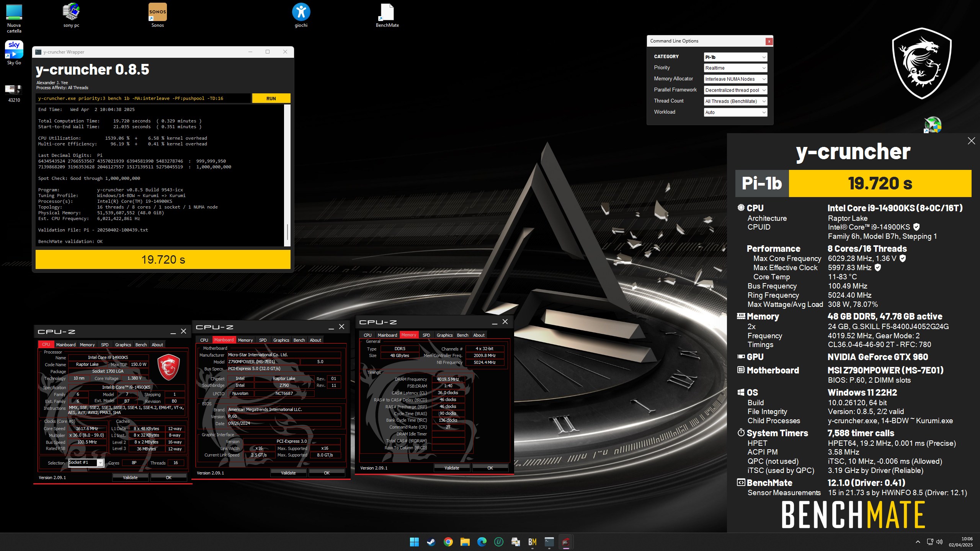Click RUN in y-cruncher Wrapper
Image resolution: width=980 pixels, height=551 pixels.
[x=271, y=98]
